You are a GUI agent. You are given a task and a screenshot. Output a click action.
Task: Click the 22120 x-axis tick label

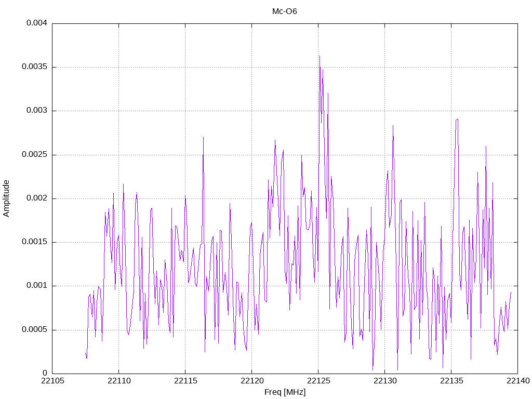[252, 381]
